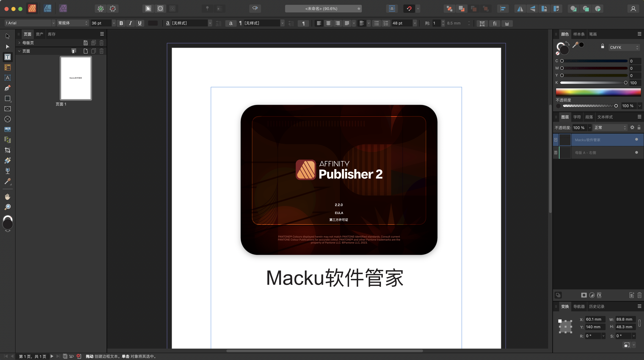The image size is (644, 360).
Task: Toggle visibility of Macku软件管家 layer
Action: tap(636, 139)
